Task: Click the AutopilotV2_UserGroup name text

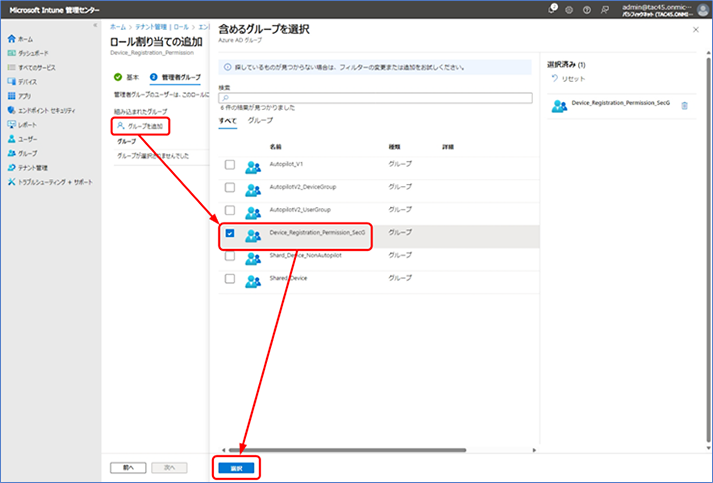Action: [x=300, y=210]
